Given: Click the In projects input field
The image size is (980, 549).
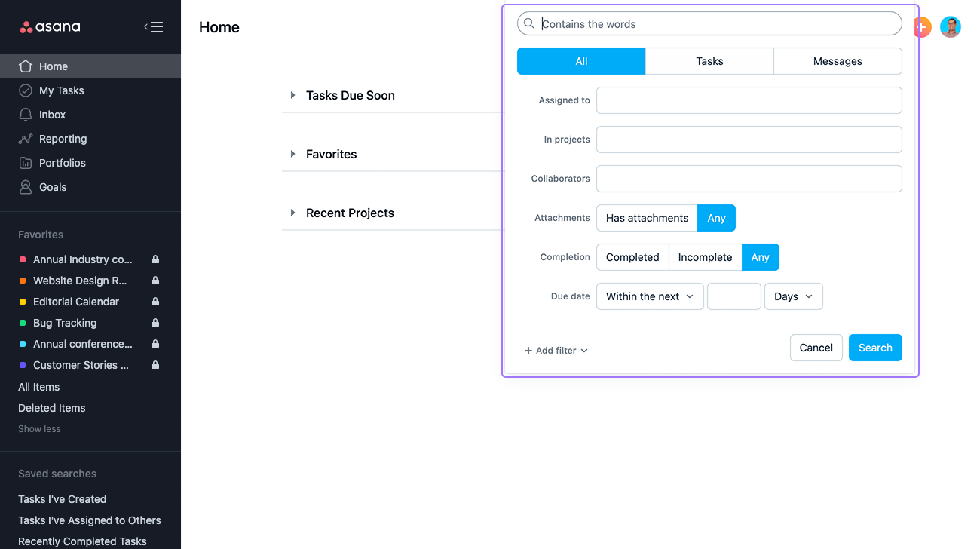Looking at the screenshot, I should point(749,140).
